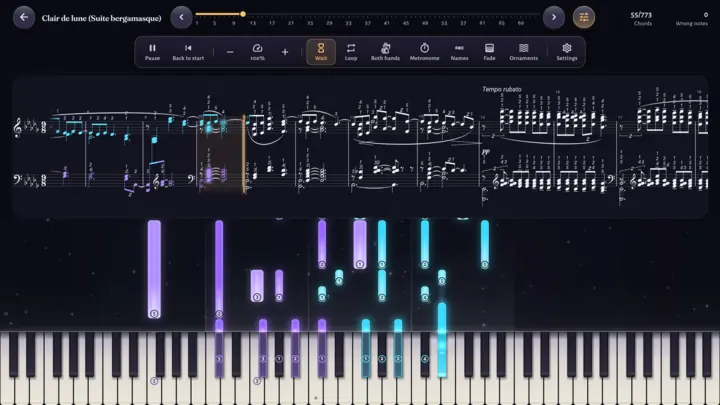The width and height of the screenshot is (720, 405).
Task: Click the highlighted current measure in score
Action: (221, 155)
